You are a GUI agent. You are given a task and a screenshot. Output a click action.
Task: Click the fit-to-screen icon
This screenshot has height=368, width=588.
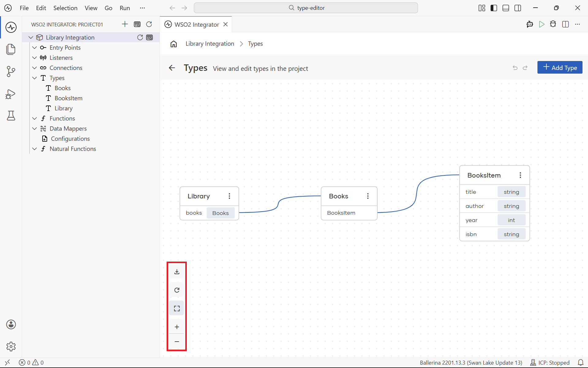click(x=177, y=308)
